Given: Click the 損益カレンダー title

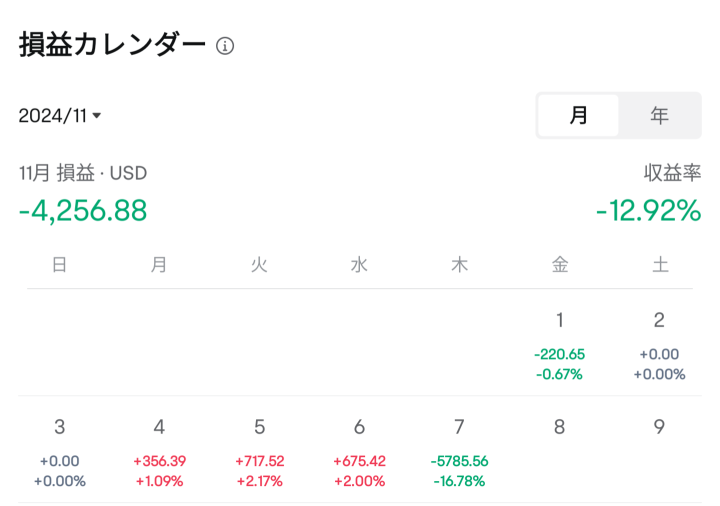Looking at the screenshot, I should click(112, 45).
